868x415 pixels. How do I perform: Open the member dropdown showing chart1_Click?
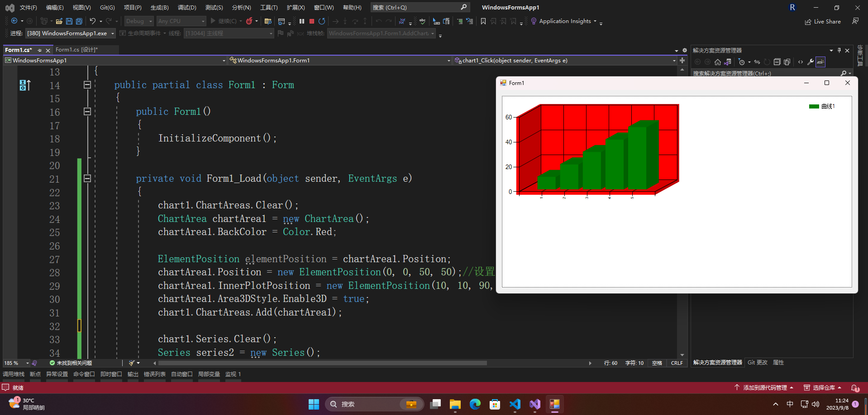(x=565, y=61)
